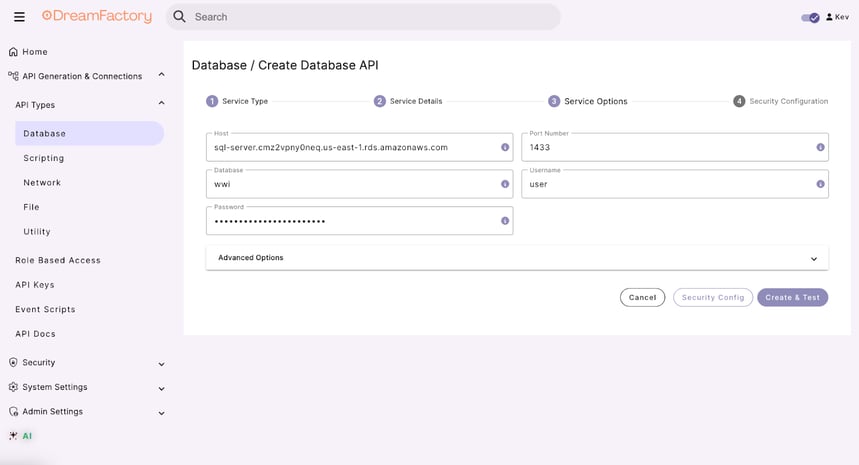Click the search magnifier icon
Image resolution: width=859 pixels, height=465 pixels.
179,16
